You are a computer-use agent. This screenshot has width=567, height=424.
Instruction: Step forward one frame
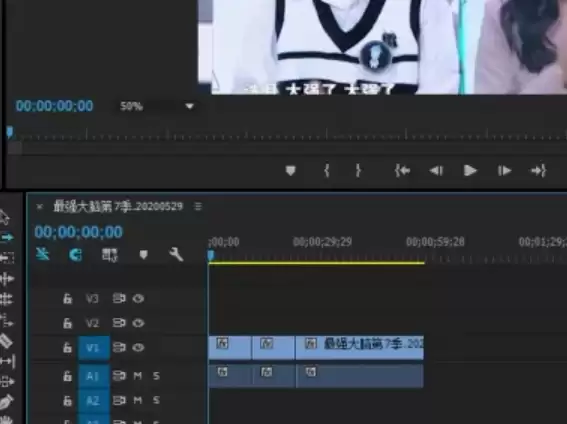click(504, 170)
